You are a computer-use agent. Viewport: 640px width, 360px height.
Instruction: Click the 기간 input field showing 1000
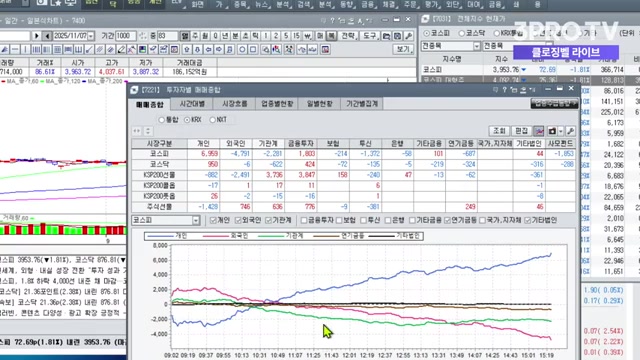(126, 36)
